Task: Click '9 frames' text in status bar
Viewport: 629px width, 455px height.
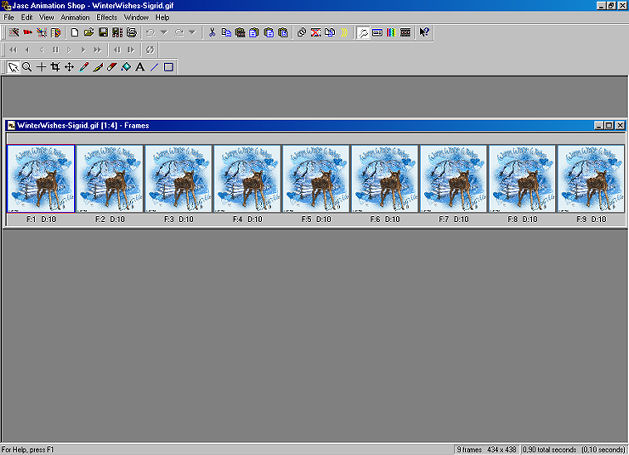Action: pos(469,450)
